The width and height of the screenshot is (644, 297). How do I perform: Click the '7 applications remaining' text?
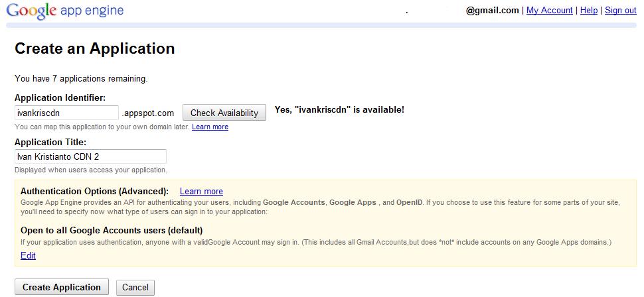point(81,78)
